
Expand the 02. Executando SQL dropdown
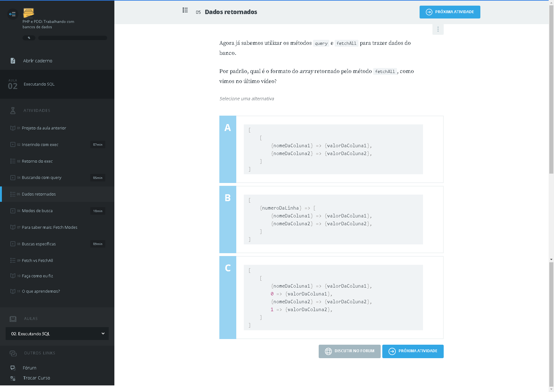pyautogui.click(x=57, y=334)
